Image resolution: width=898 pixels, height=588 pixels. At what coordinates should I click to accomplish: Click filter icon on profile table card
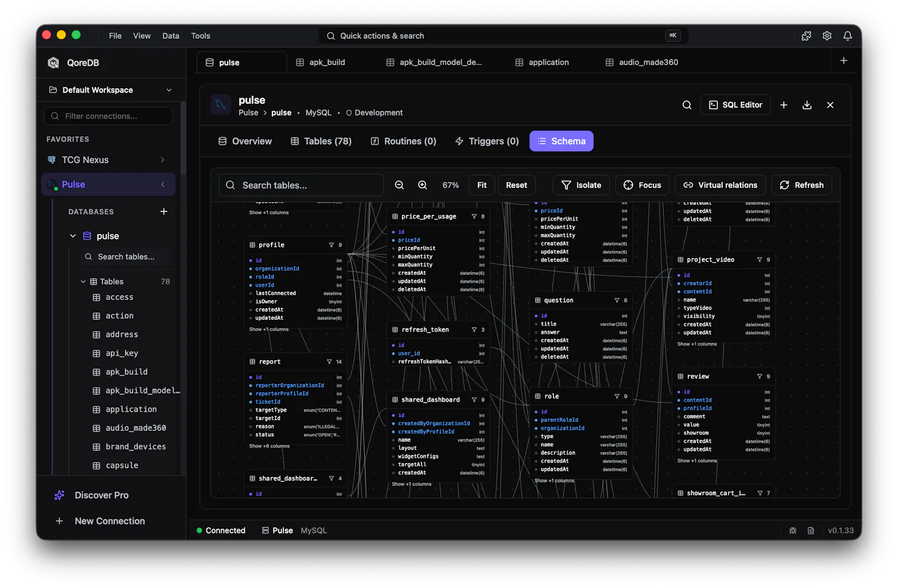click(x=331, y=245)
